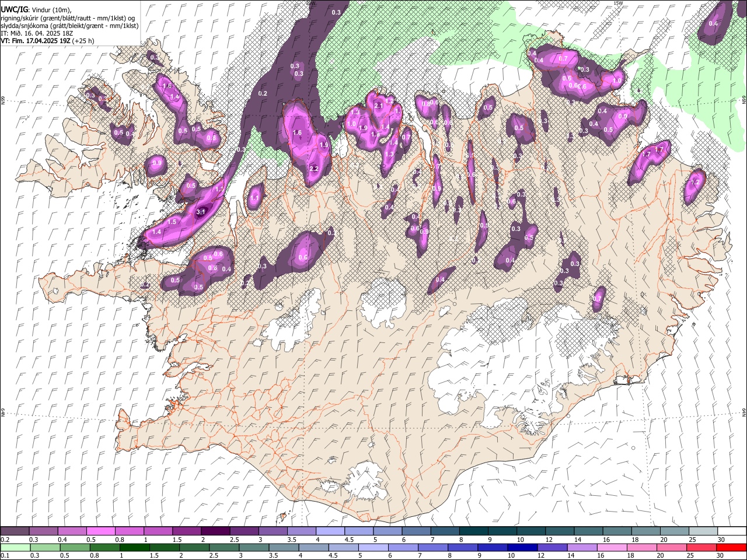Viewport: 747px width, 560px height.
Task: Click the initial time 'IT: Mið. 16. 04. 2025 18Z'
Action: pos(37,33)
